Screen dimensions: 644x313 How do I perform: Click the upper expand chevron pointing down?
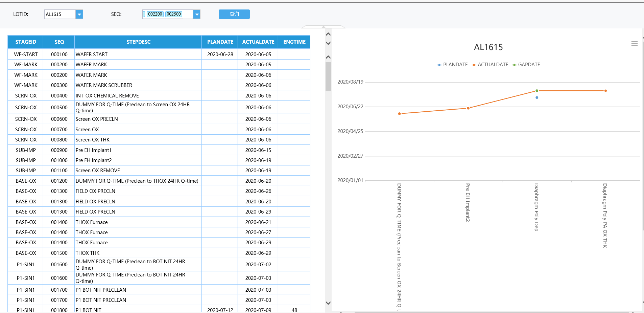(328, 43)
